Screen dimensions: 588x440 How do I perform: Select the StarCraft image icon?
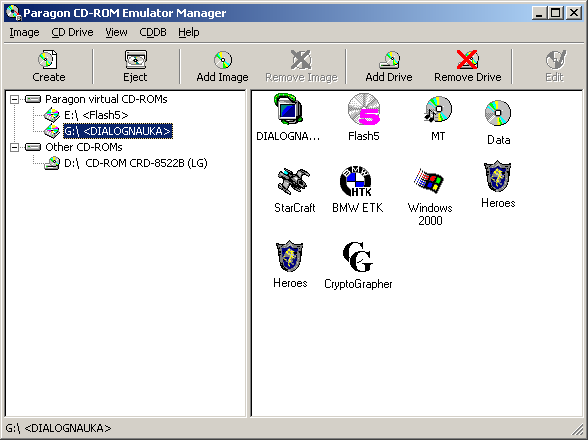(x=294, y=181)
